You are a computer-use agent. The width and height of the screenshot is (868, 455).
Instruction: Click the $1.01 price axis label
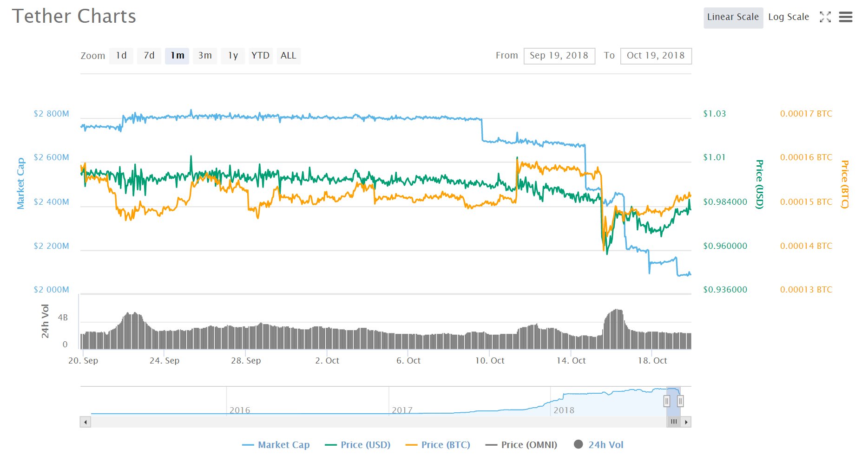pyautogui.click(x=714, y=157)
